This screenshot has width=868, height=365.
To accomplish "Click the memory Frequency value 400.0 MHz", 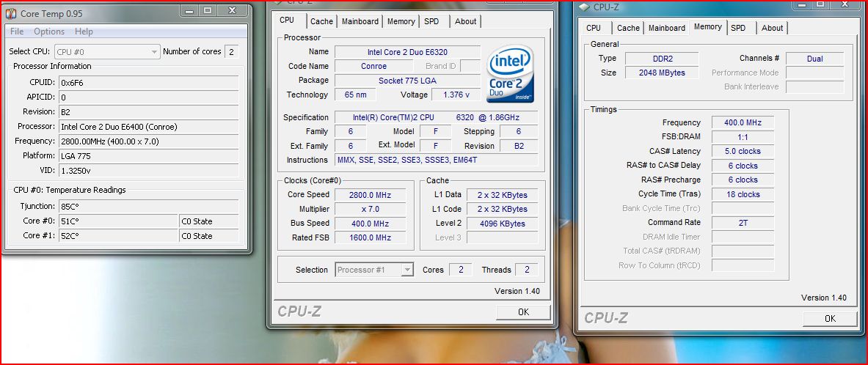I will [x=743, y=123].
